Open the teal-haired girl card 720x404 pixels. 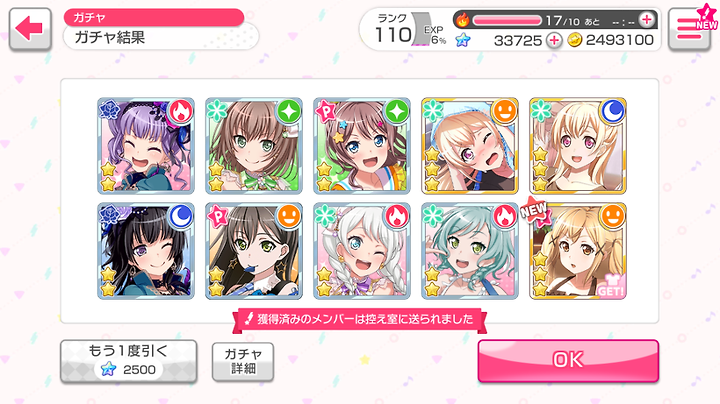tap(470, 251)
